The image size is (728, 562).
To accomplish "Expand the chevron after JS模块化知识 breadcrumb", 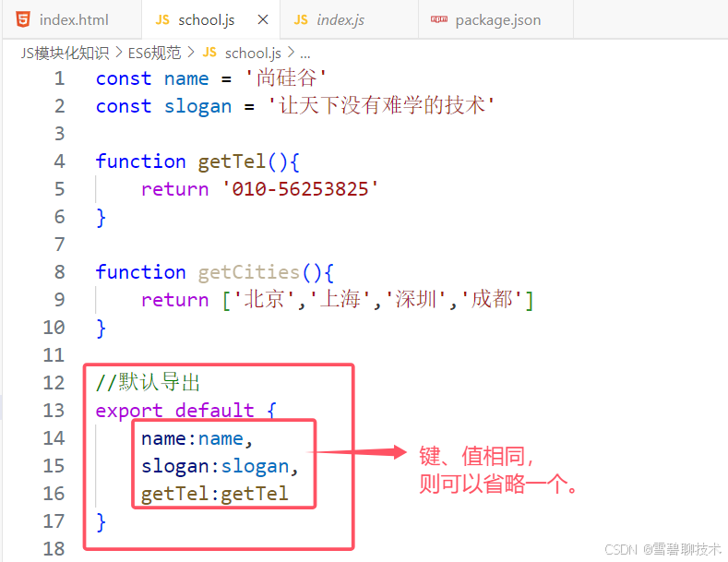I will (119, 53).
